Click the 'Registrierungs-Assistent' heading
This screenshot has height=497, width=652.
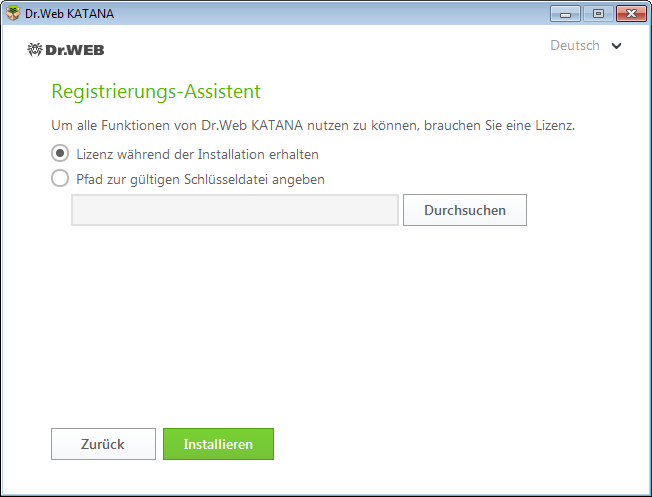(x=156, y=91)
